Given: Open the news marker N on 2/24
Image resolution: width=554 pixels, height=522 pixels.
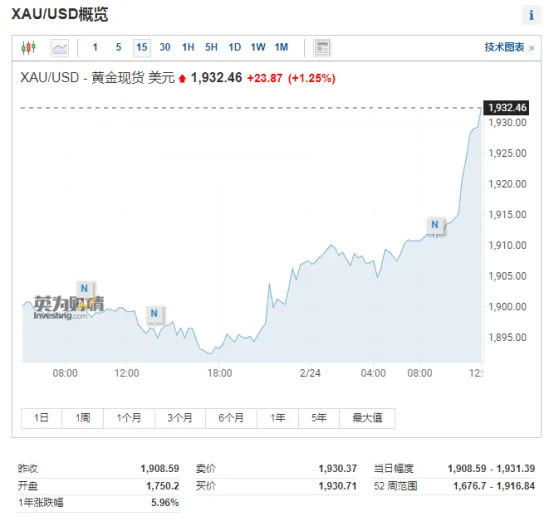Looking at the screenshot, I should pyautogui.click(x=435, y=225).
